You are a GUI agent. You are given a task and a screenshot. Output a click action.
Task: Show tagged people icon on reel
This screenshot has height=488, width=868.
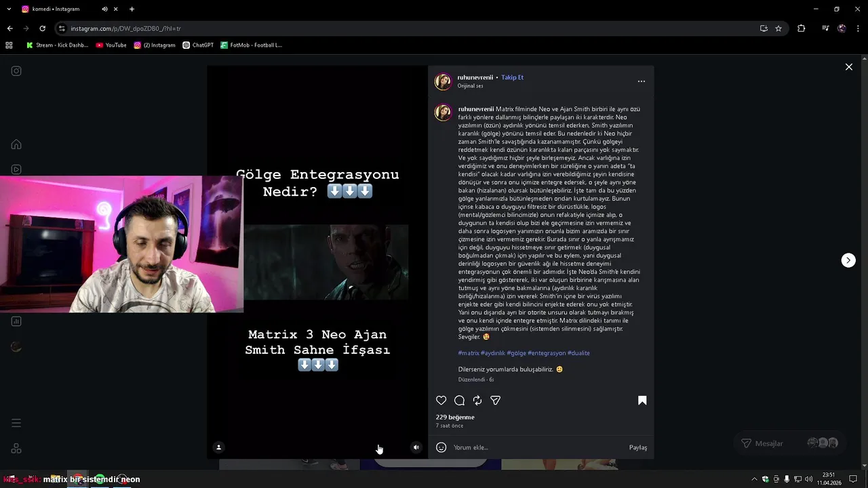pyautogui.click(x=218, y=447)
